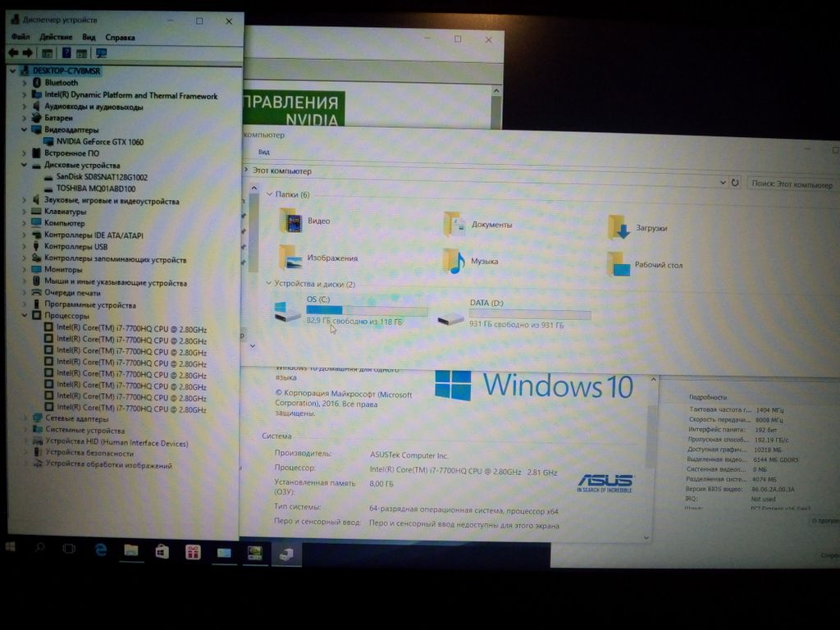Select the NVIDIA GeForce GTX 1060 adapter icon
Image resolution: width=840 pixels, height=630 pixels.
[x=48, y=141]
